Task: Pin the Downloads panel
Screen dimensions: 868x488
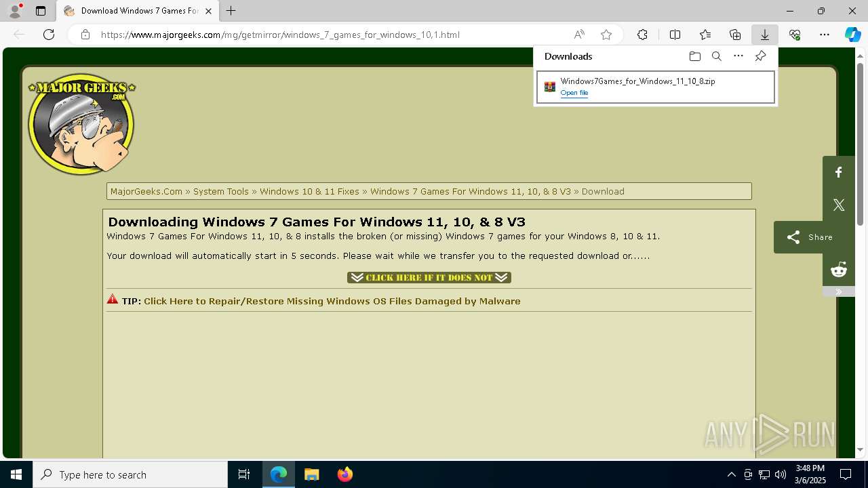Action: [760, 56]
